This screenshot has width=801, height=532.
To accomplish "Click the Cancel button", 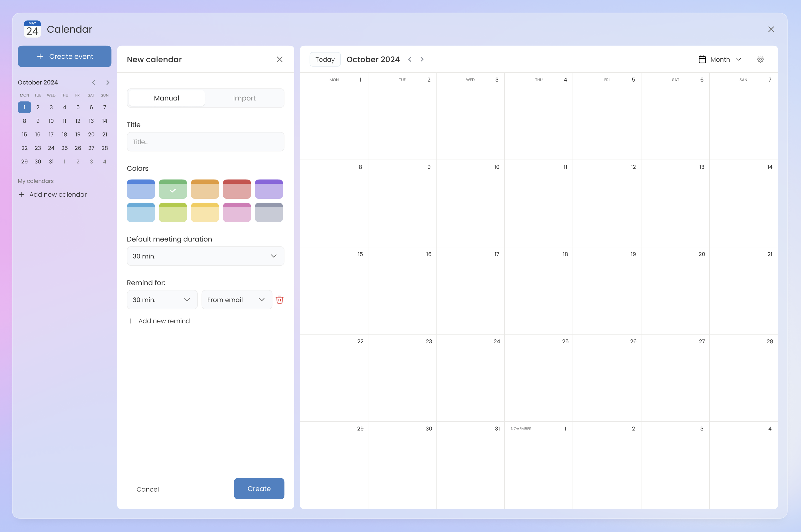I will click(x=148, y=489).
